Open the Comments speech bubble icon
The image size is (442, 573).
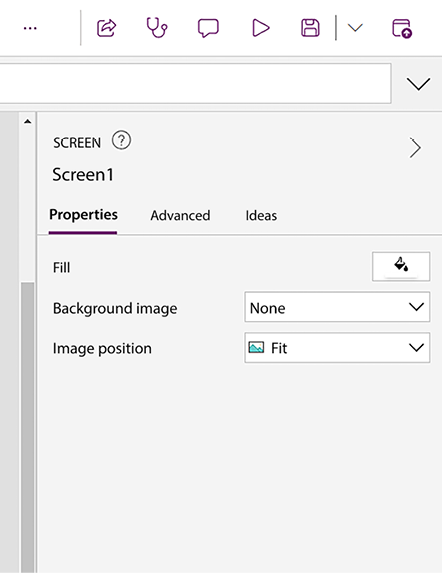(208, 28)
